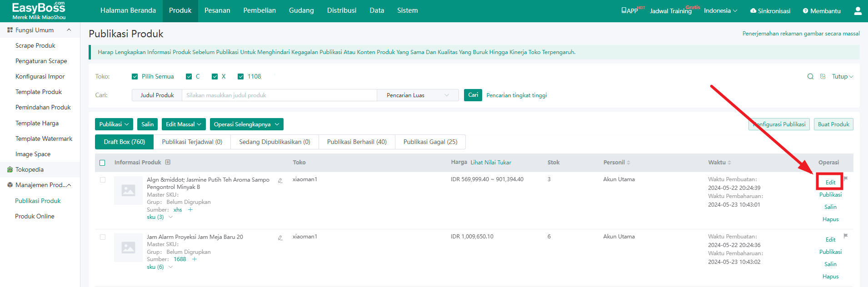The image size is (868, 287).
Task: Open the Pesanan menu
Action: 217,10
